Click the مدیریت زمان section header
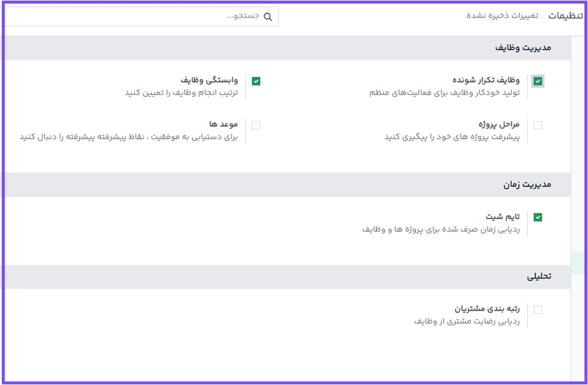This screenshot has width=588, height=385. [x=527, y=185]
